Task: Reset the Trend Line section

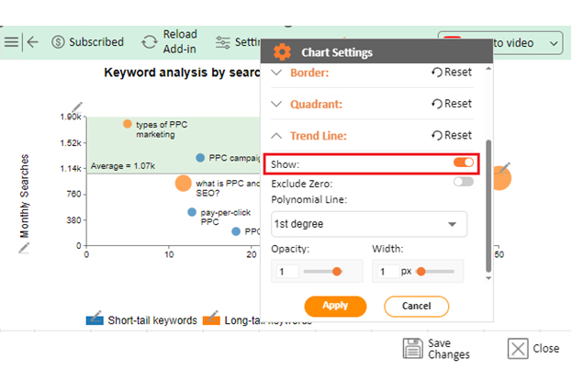Action: [x=452, y=135]
